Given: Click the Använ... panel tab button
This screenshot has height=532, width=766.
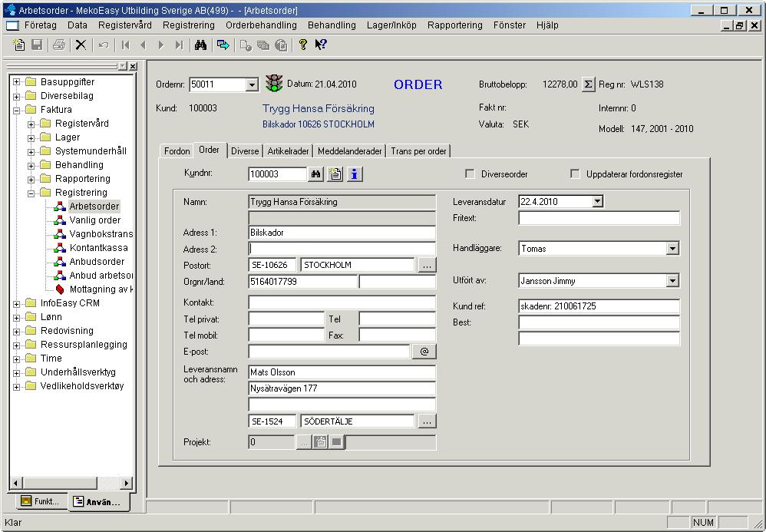Looking at the screenshot, I should pos(99,502).
